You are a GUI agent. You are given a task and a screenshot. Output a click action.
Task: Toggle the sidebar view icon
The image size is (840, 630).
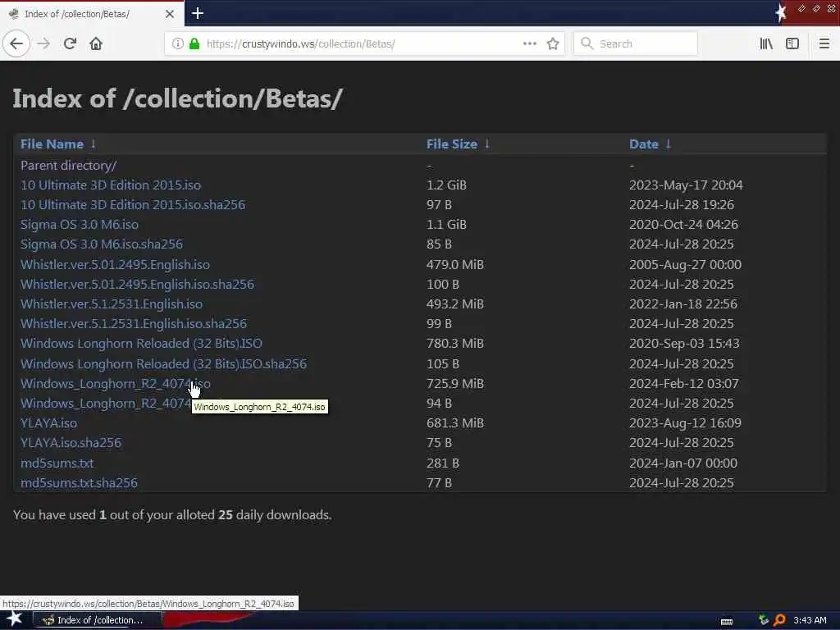point(792,43)
